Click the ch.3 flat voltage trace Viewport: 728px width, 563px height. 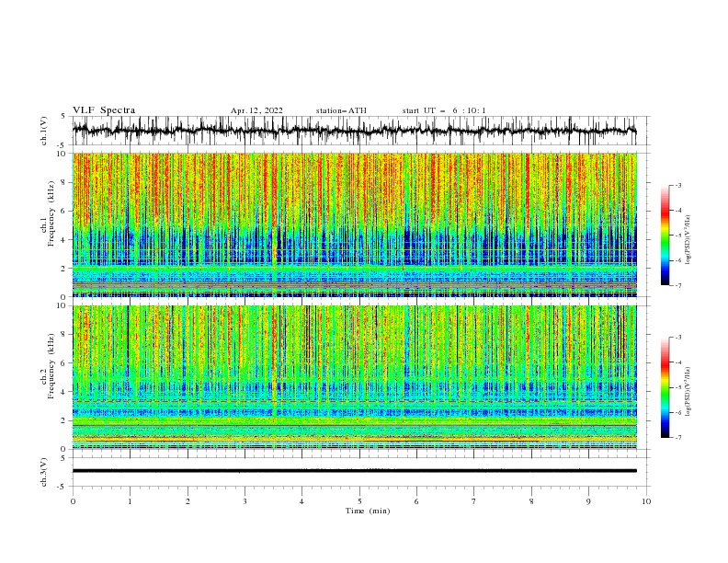coord(354,471)
